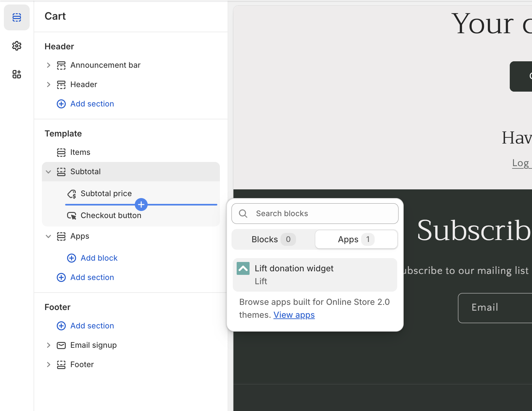
Task: Select the Items template section
Action: point(80,152)
